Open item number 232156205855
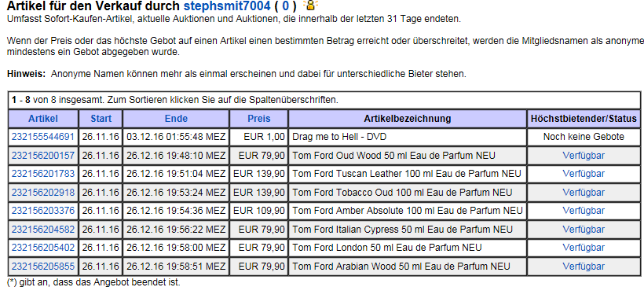Image resolution: width=644 pixels, height=287 pixels. [x=43, y=267]
